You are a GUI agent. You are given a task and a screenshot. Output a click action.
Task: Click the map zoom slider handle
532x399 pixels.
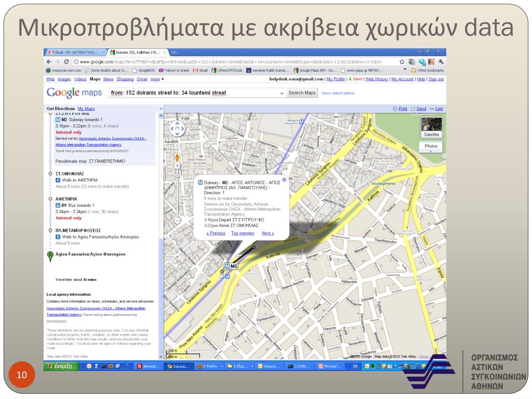(177, 177)
